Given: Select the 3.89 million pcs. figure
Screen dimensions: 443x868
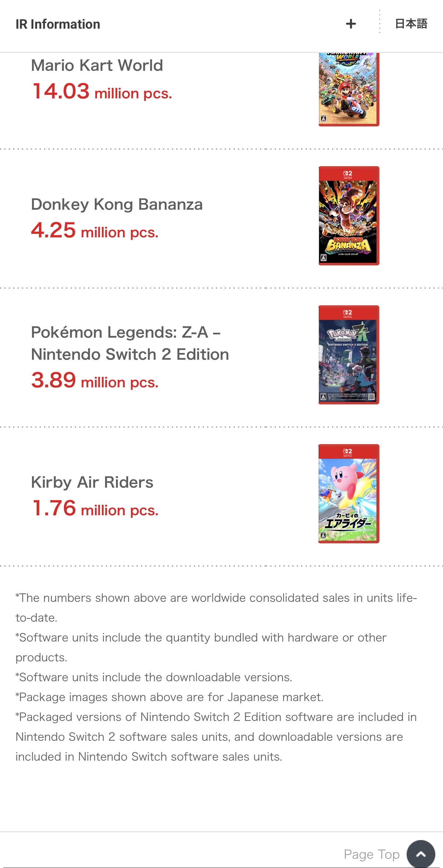Looking at the screenshot, I should (x=95, y=381).
